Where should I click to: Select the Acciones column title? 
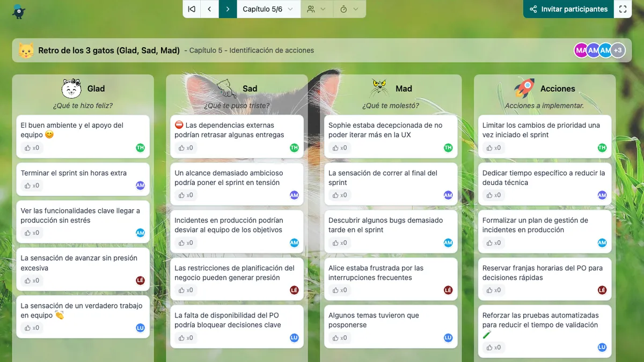pos(558,88)
